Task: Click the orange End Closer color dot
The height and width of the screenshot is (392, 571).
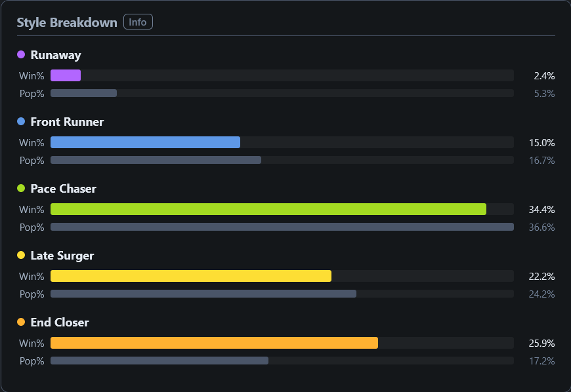Action: [x=21, y=322]
